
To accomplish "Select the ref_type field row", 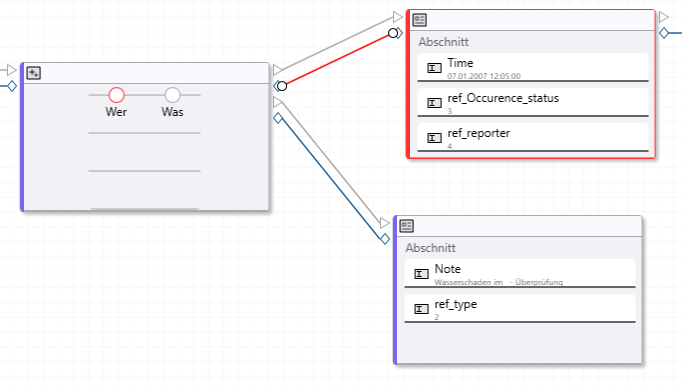I will (x=520, y=308).
